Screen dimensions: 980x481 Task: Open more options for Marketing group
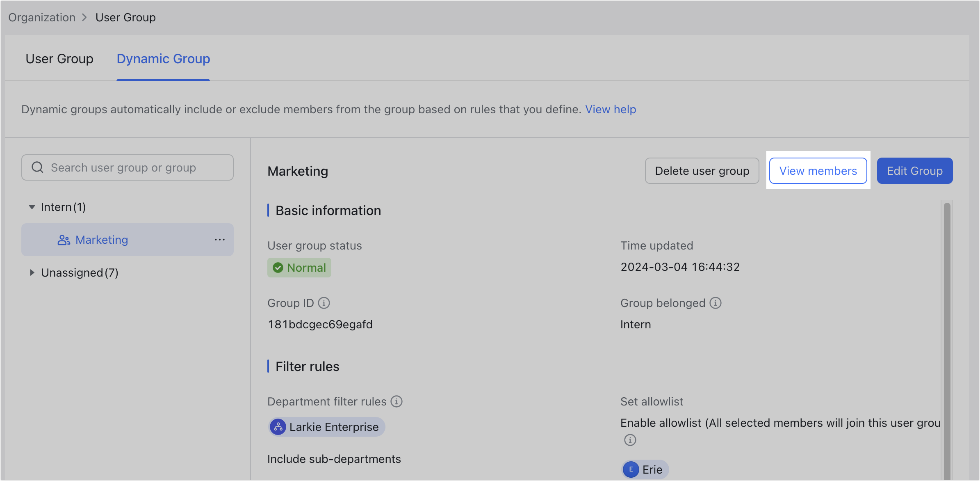click(220, 240)
